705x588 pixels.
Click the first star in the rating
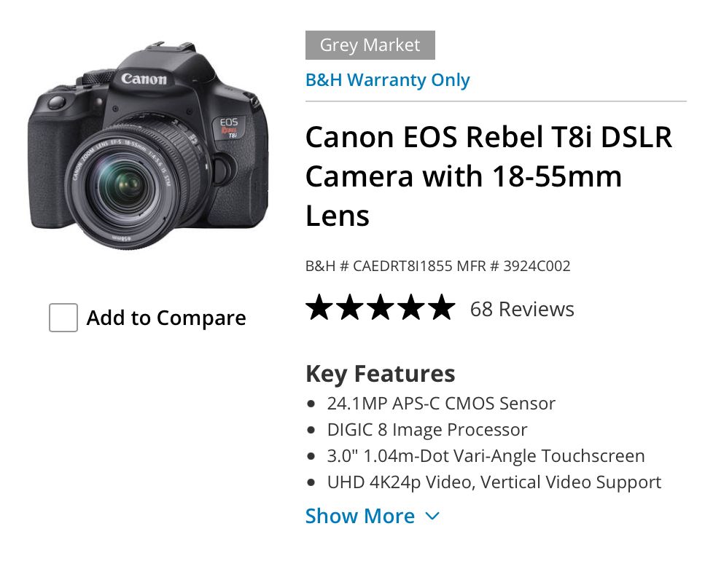tap(319, 308)
